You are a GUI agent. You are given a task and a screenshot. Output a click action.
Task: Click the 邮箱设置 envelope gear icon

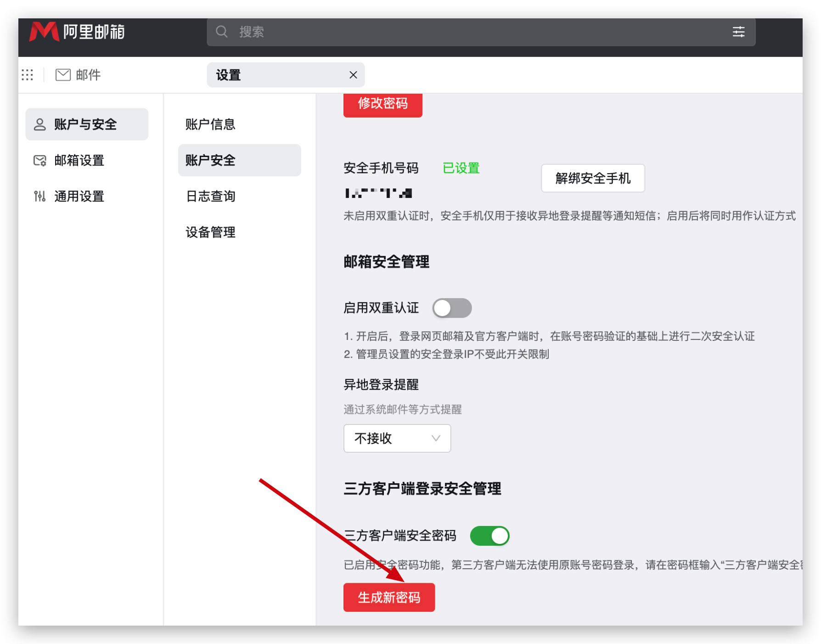coord(40,160)
